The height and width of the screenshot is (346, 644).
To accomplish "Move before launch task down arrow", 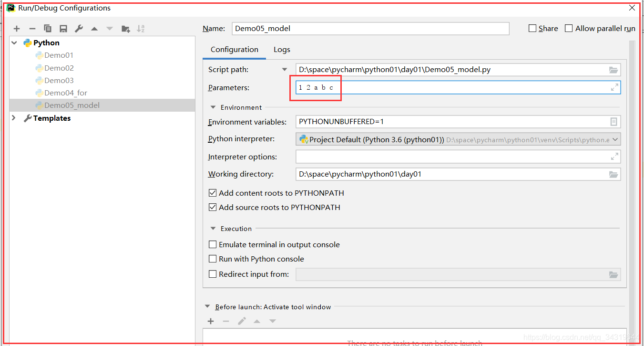I will pyautogui.click(x=273, y=321).
